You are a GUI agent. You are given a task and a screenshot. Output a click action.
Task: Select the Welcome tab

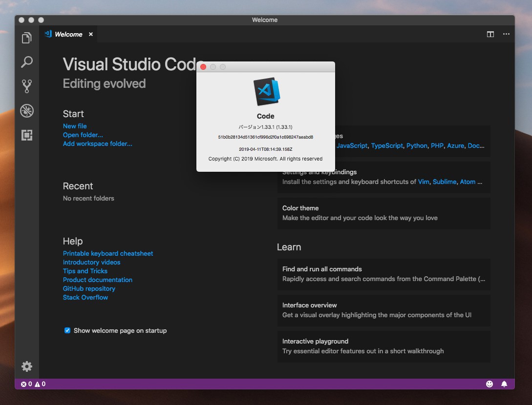coord(68,34)
